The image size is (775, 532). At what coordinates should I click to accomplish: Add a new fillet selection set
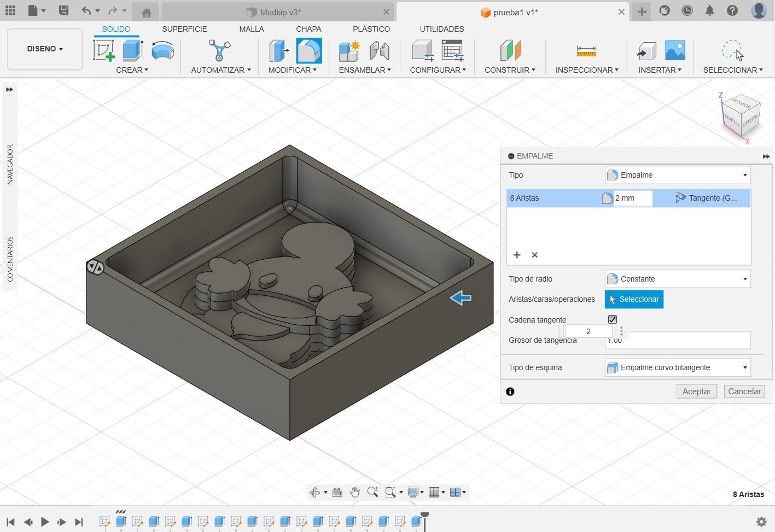(517, 255)
